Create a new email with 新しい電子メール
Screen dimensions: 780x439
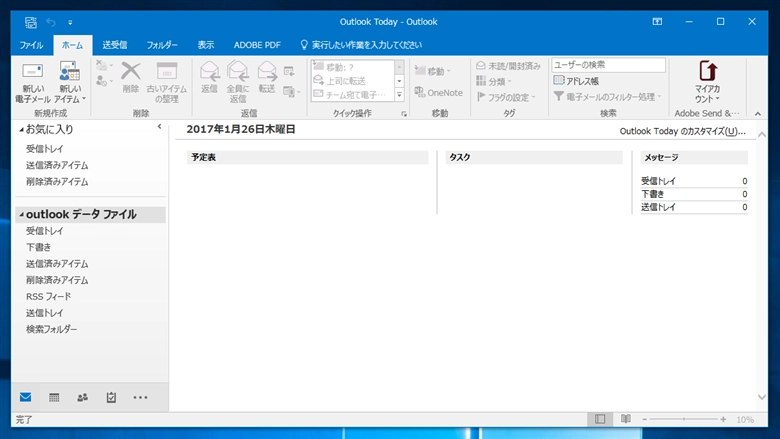click(33, 82)
